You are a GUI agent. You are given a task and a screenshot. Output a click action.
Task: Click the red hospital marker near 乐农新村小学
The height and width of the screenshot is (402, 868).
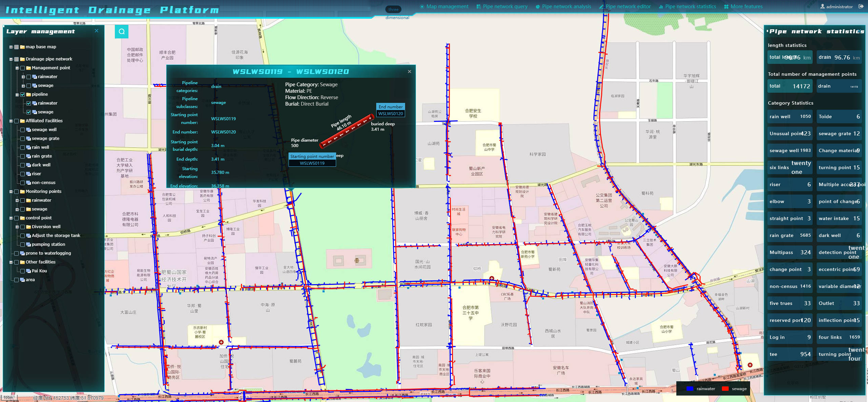tap(221, 342)
